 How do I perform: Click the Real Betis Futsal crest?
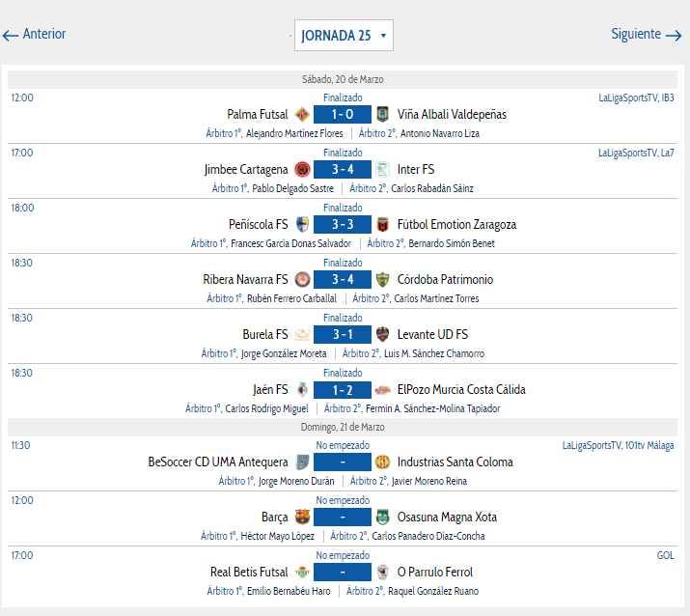click(x=302, y=572)
